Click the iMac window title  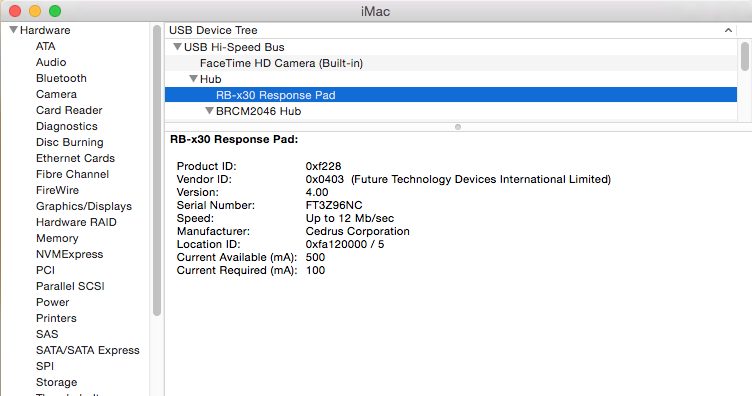pyautogui.click(x=376, y=11)
